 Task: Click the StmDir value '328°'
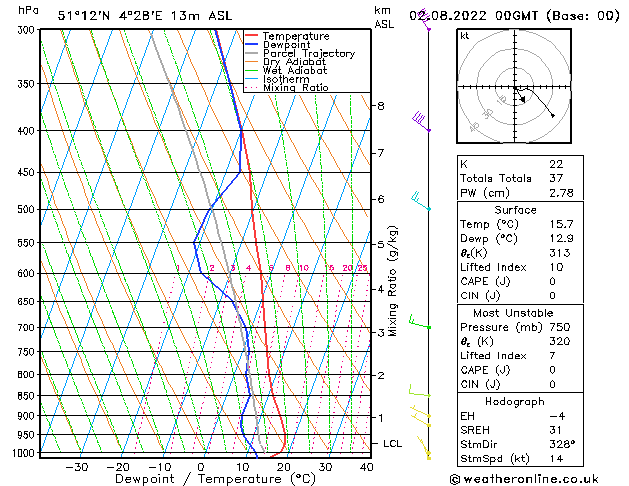click(562, 445)
